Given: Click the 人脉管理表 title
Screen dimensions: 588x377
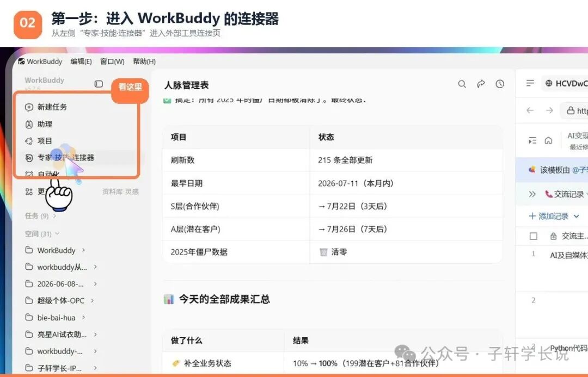Looking at the screenshot, I should (186, 85).
